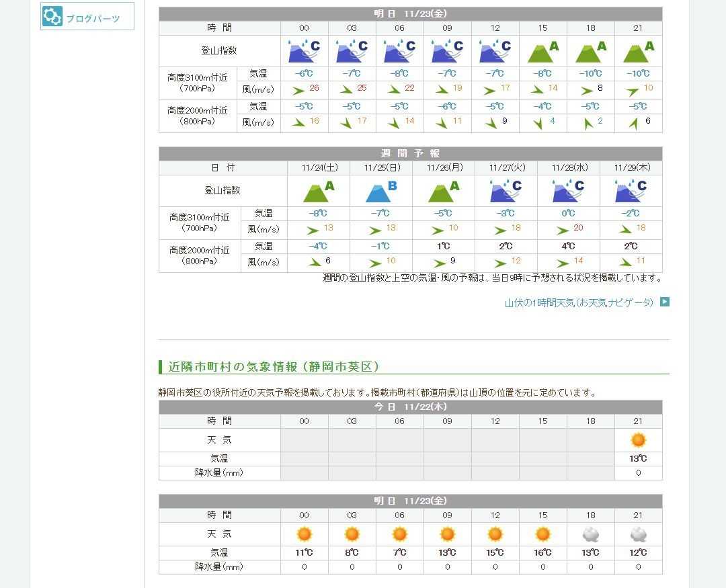Open the ブログパーツ link
The height and width of the screenshot is (588, 726).
coord(93,19)
